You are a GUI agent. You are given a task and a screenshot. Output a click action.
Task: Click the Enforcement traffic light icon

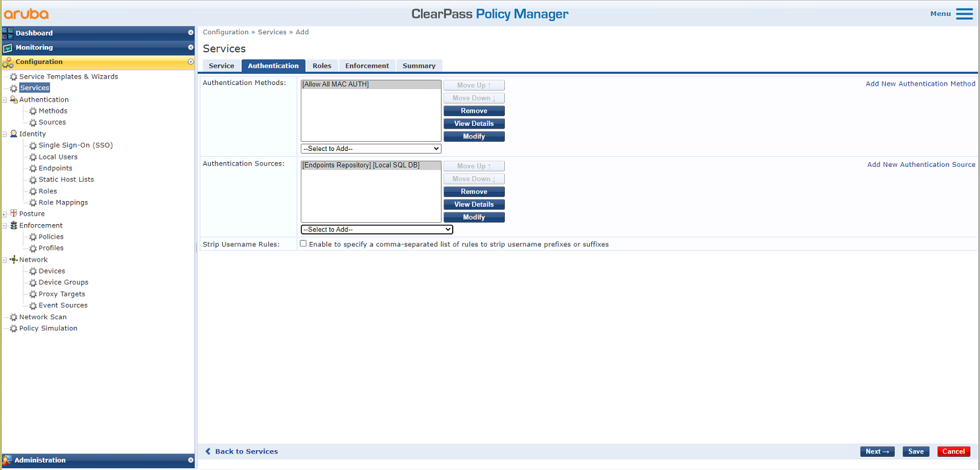click(13, 225)
